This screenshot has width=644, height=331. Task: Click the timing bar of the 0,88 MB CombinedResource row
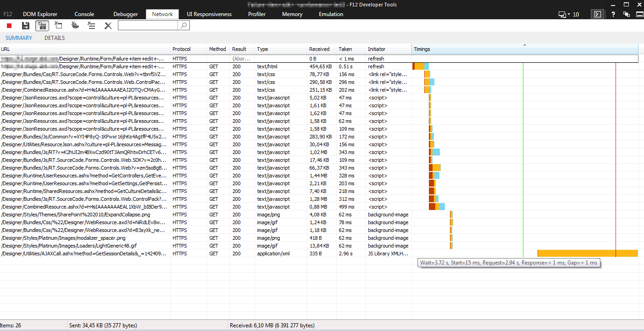tap(437, 207)
